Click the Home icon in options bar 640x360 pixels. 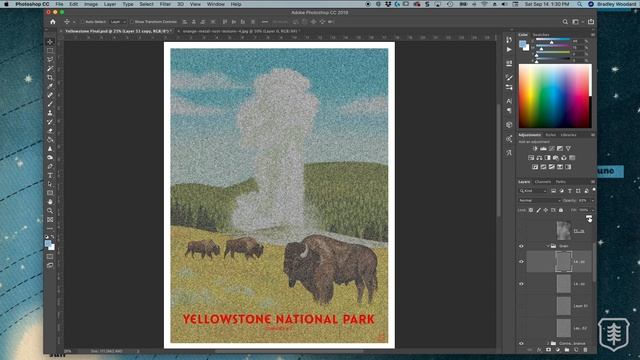click(x=53, y=22)
